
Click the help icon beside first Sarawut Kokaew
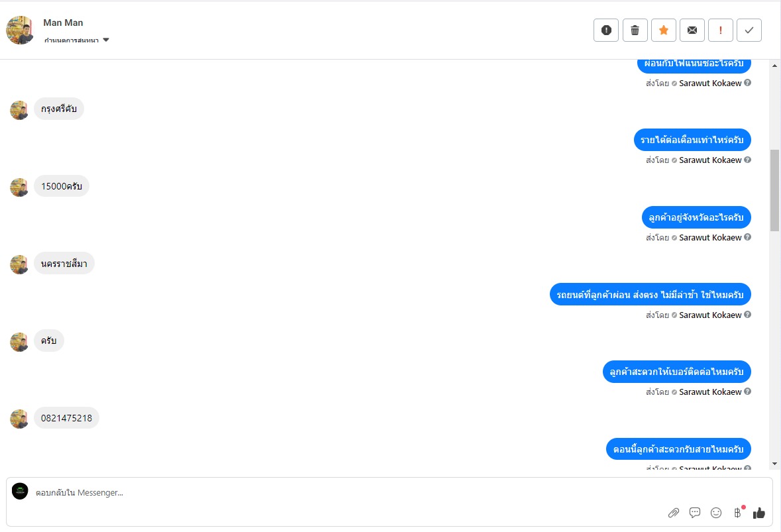[x=748, y=83]
